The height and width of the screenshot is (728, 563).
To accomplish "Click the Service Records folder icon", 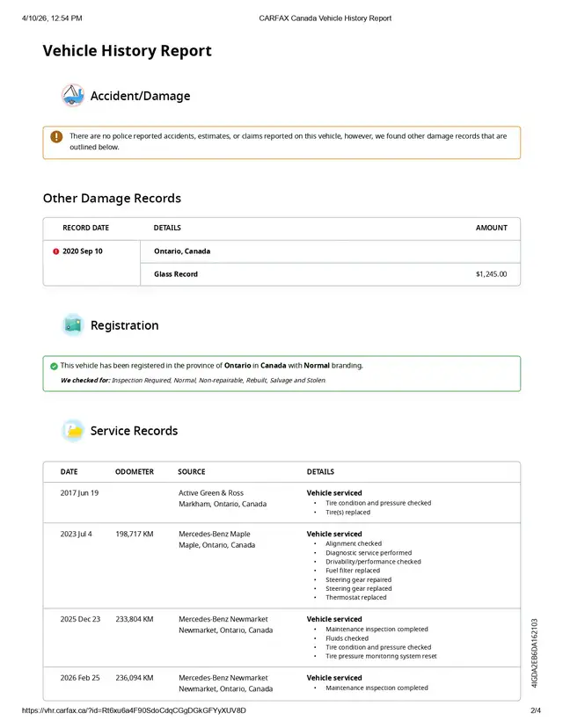I will point(73,431).
